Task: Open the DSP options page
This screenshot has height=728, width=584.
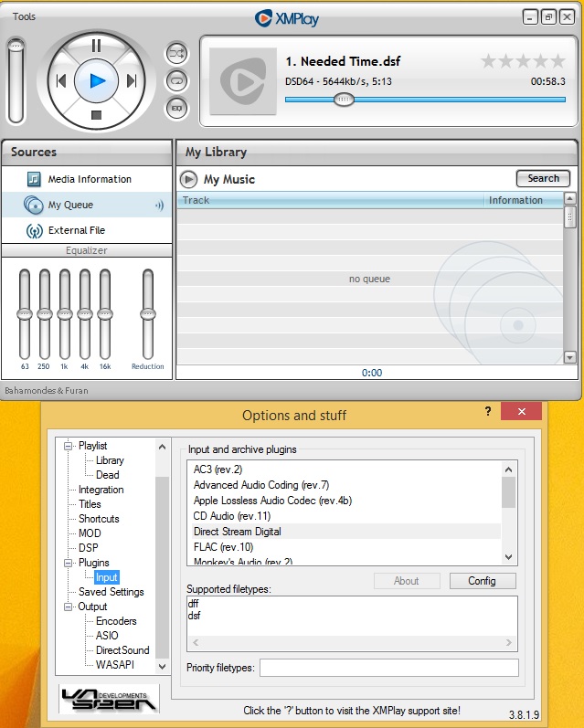Action: 89,548
